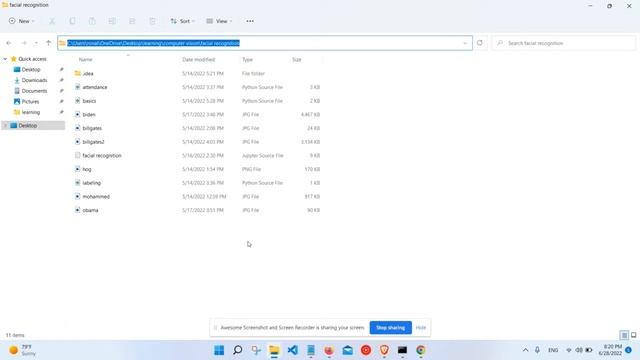
Task: Sort by the Name column header
Action: tap(85, 60)
